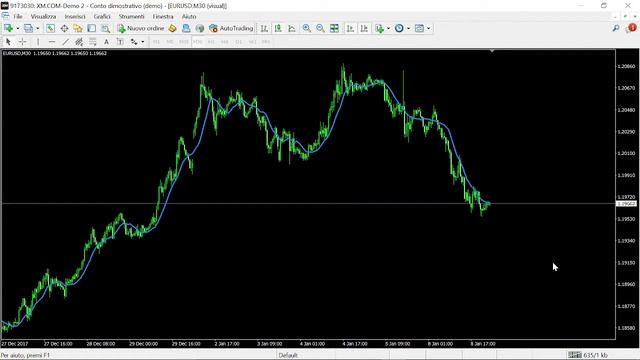Click the Nuovo ordine button
This screenshot has width=640, height=360.
pyautogui.click(x=141, y=28)
